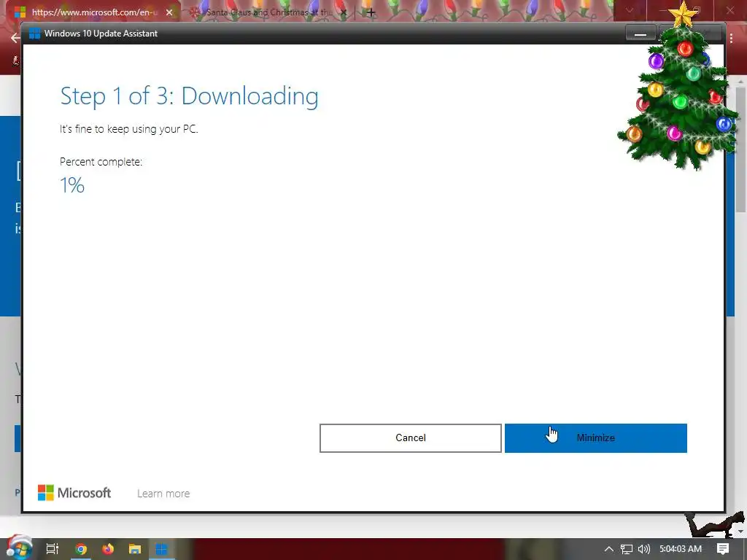Screen dimensions: 747x560
Task: Click the Microsoft logo in the assistant footer
Action: 74,493
